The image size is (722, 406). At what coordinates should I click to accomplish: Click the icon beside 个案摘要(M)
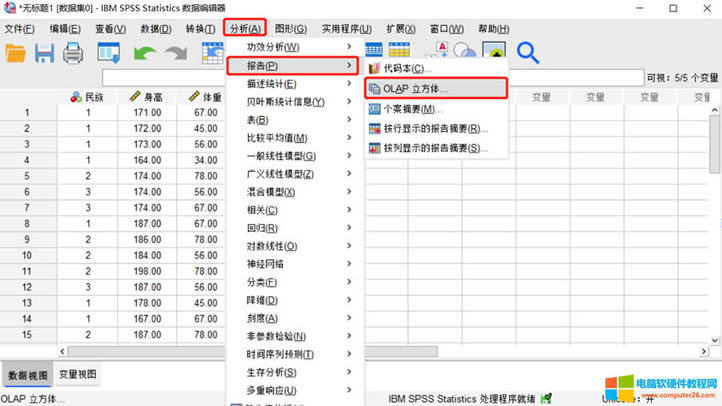(x=375, y=109)
